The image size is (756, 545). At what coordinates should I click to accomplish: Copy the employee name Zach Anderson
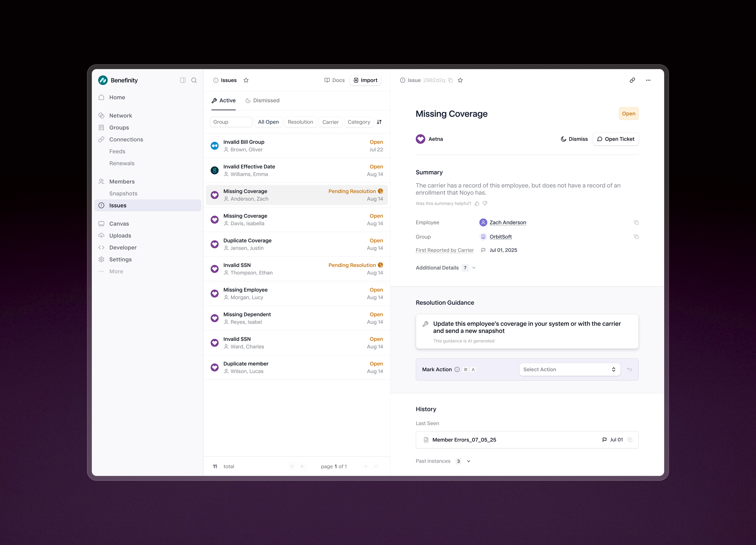pos(636,222)
